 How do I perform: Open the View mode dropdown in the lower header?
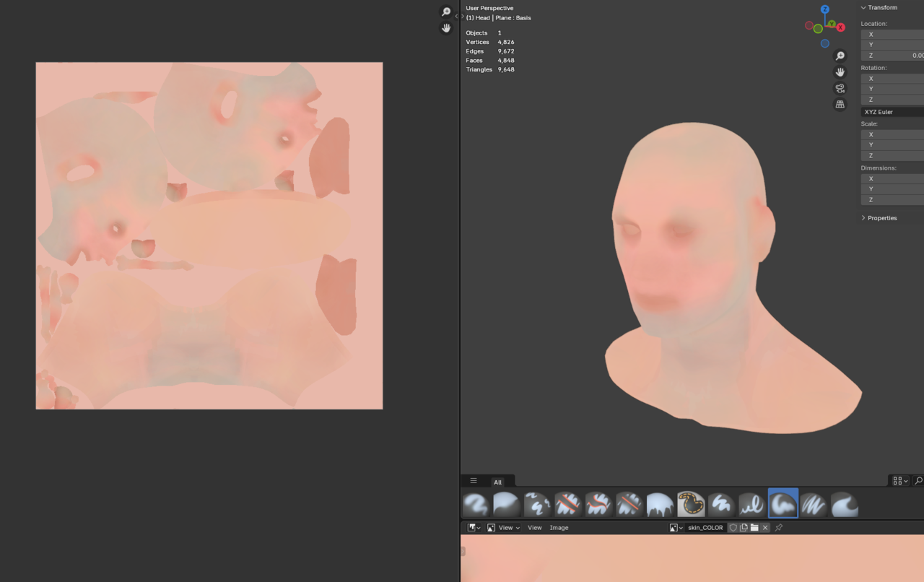(x=503, y=528)
